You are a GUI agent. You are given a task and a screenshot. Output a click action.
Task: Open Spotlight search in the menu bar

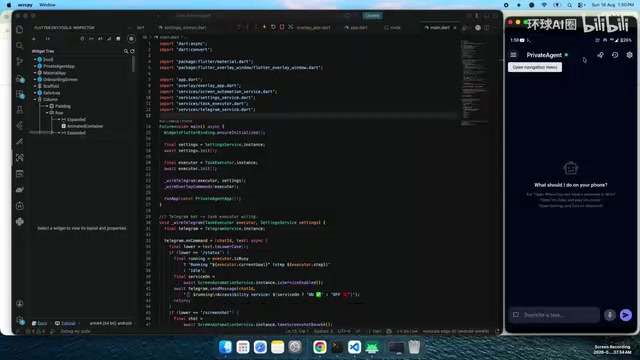click(x=569, y=5)
